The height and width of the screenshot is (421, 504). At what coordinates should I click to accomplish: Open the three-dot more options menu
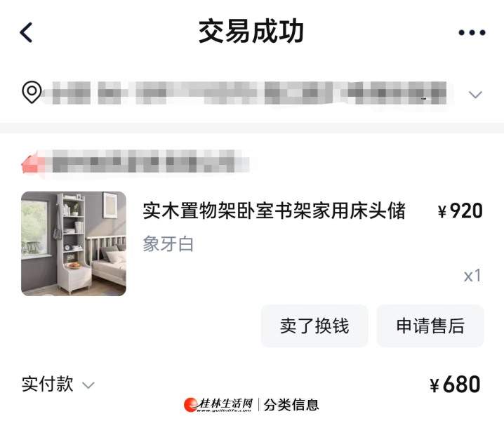[472, 32]
